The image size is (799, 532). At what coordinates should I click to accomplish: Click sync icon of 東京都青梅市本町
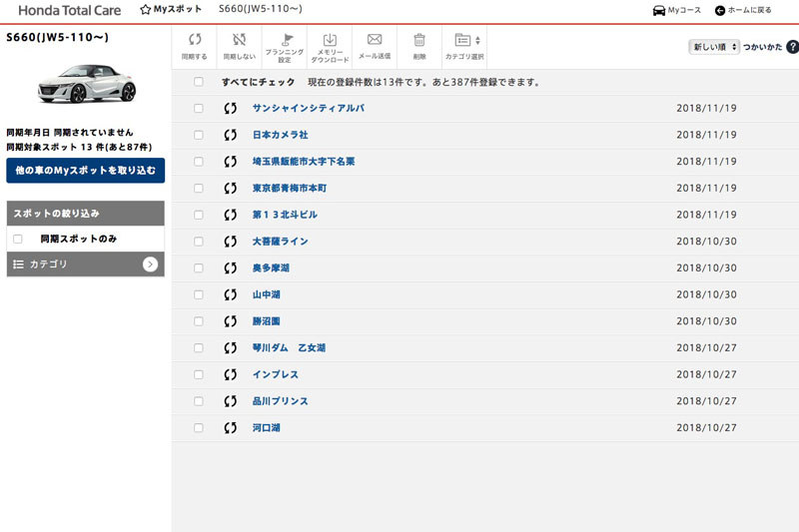click(x=231, y=188)
